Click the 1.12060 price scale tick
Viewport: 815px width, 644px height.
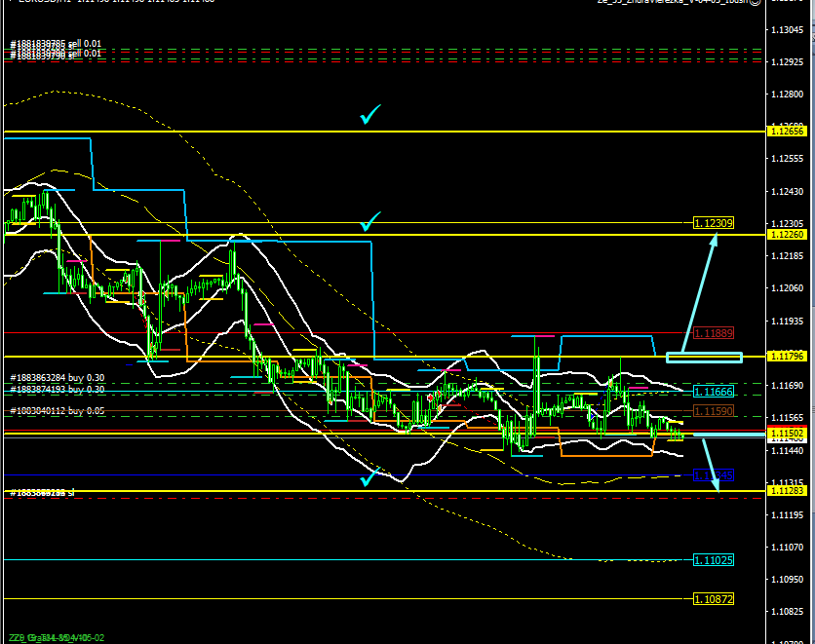(x=787, y=288)
